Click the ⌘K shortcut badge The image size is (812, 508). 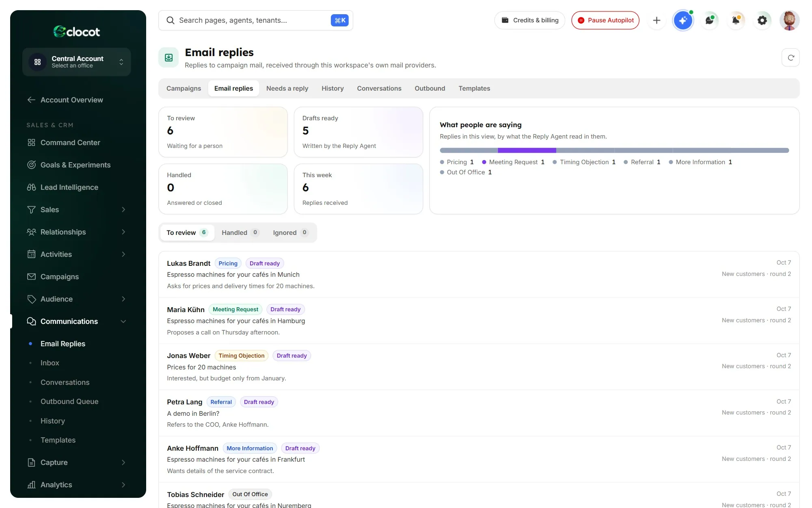coord(340,20)
